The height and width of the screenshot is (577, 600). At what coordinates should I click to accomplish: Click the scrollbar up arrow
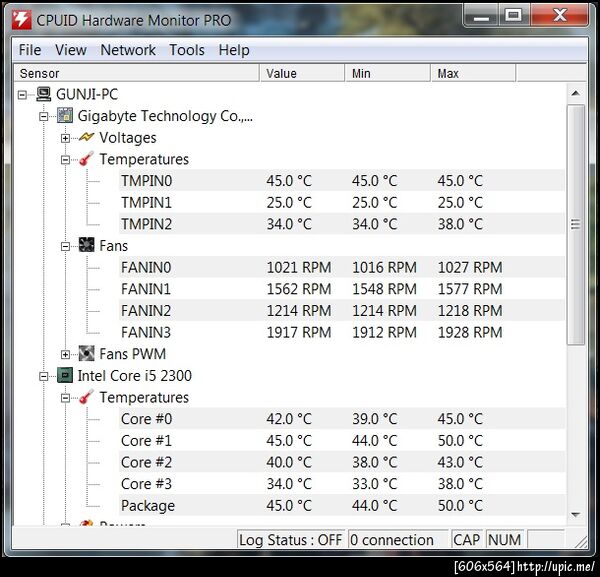[576, 93]
